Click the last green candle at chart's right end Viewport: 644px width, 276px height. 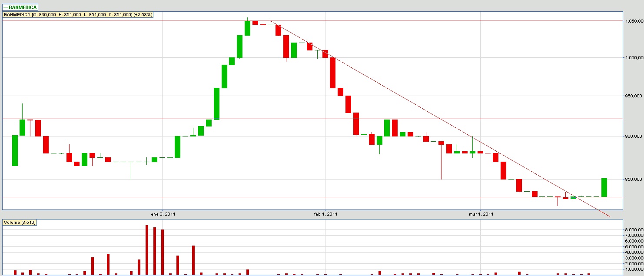point(604,187)
